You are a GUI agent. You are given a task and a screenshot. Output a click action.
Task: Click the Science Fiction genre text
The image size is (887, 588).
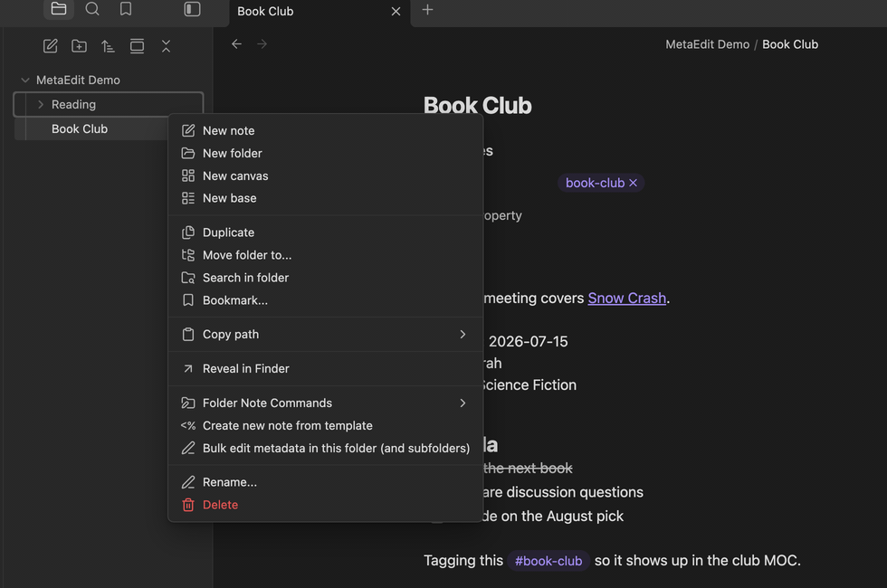pyautogui.click(x=530, y=385)
